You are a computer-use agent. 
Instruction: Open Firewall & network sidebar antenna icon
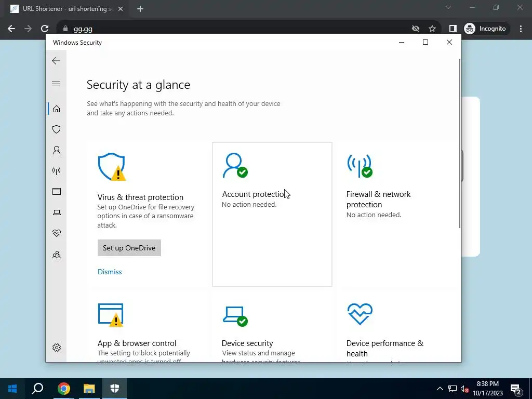[x=57, y=170]
